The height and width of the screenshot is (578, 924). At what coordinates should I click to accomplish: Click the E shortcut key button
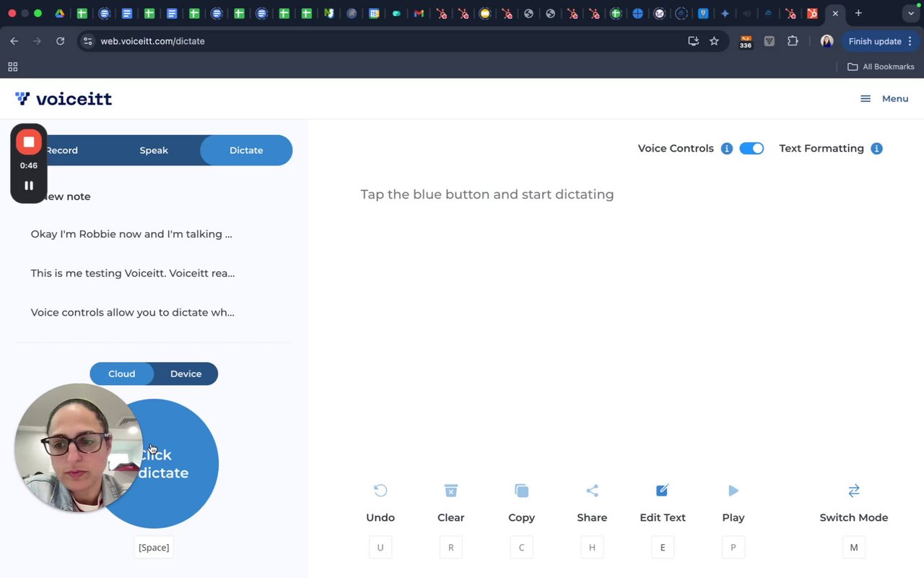click(x=662, y=547)
